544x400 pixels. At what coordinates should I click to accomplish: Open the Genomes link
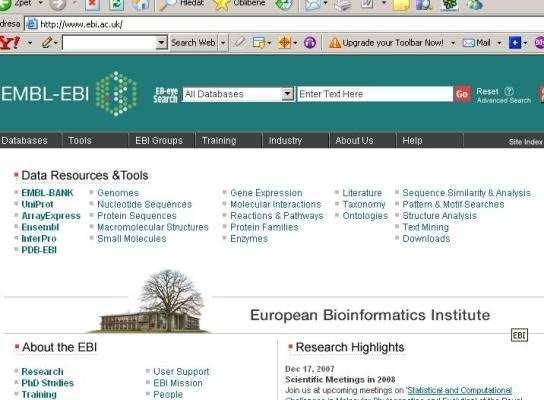[118, 193]
